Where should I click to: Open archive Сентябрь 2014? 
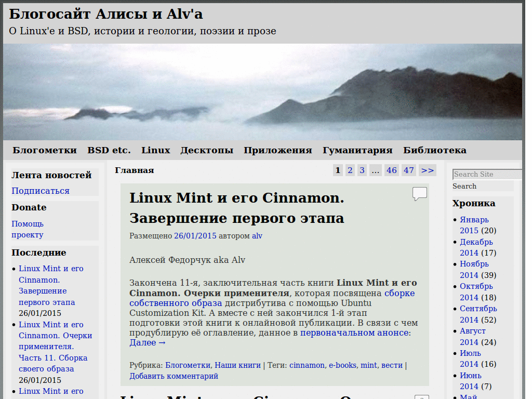click(478, 314)
